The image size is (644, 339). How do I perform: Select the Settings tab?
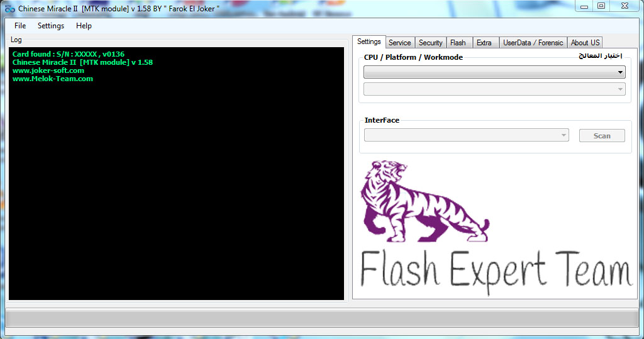369,42
